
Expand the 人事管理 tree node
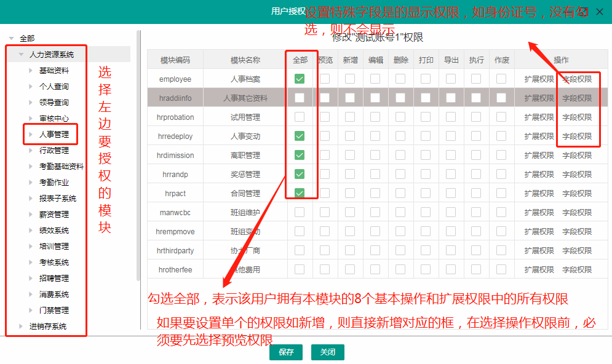click(x=31, y=134)
